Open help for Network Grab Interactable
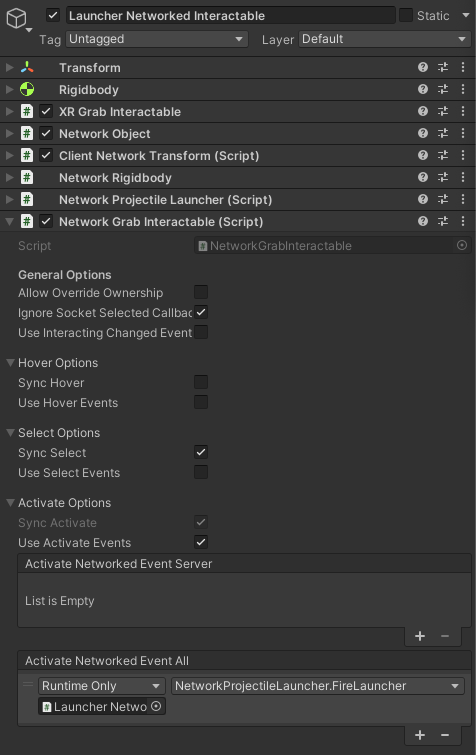Viewport: 476px width, 755px height. [423, 221]
